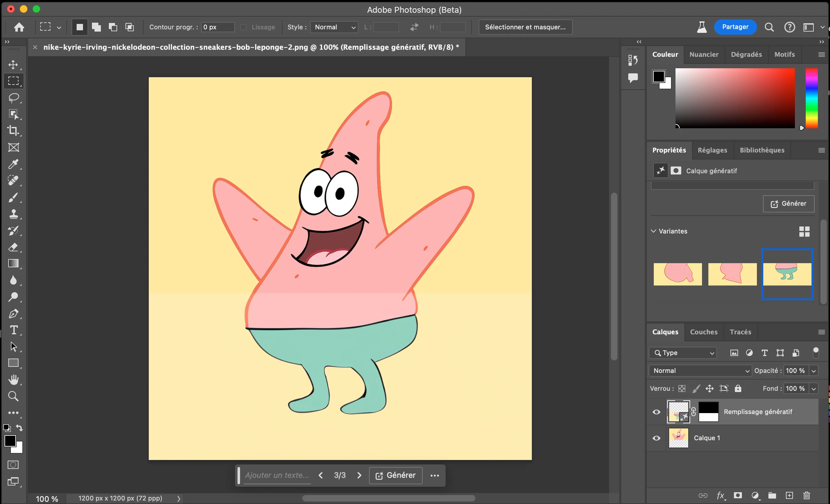The width and height of the screenshot is (830, 504).
Task: Hide the Calque 1 layer
Action: coord(656,438)
